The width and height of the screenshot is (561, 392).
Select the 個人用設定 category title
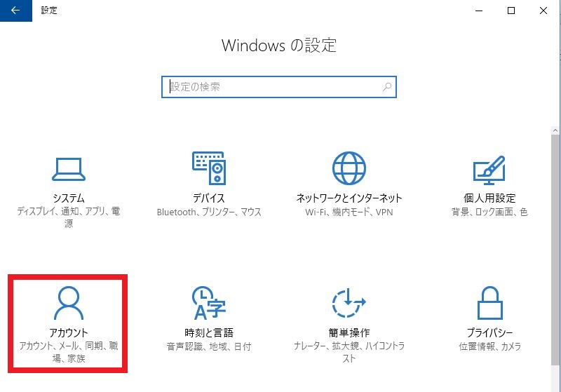pyautogui.click(x=489, y=198)
